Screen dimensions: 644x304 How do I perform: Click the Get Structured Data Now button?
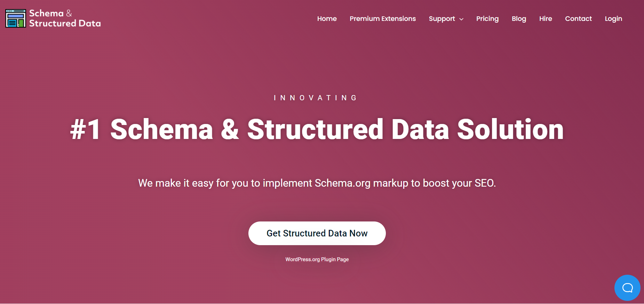click(317, 233)
